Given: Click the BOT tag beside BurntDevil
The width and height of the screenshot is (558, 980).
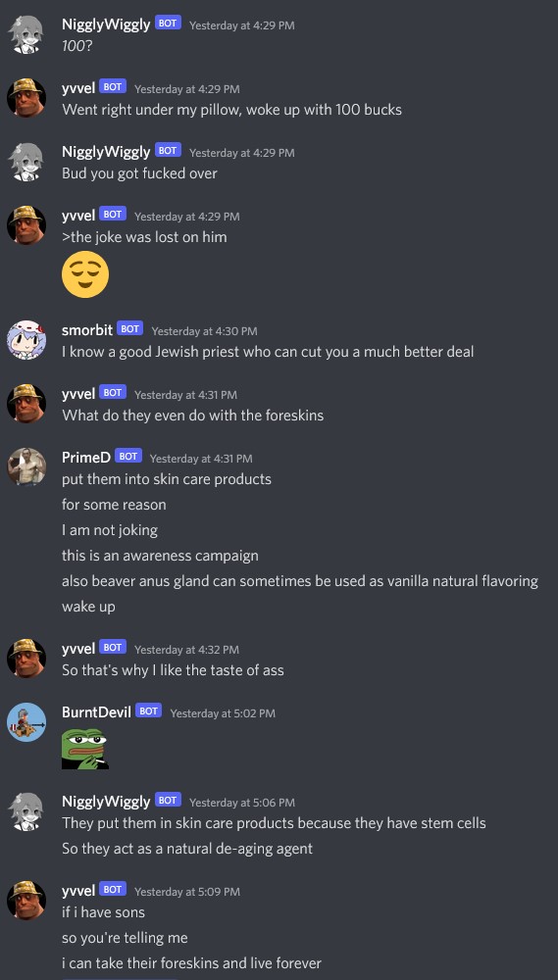Looking at the screenshot, I should pos(148,711).
